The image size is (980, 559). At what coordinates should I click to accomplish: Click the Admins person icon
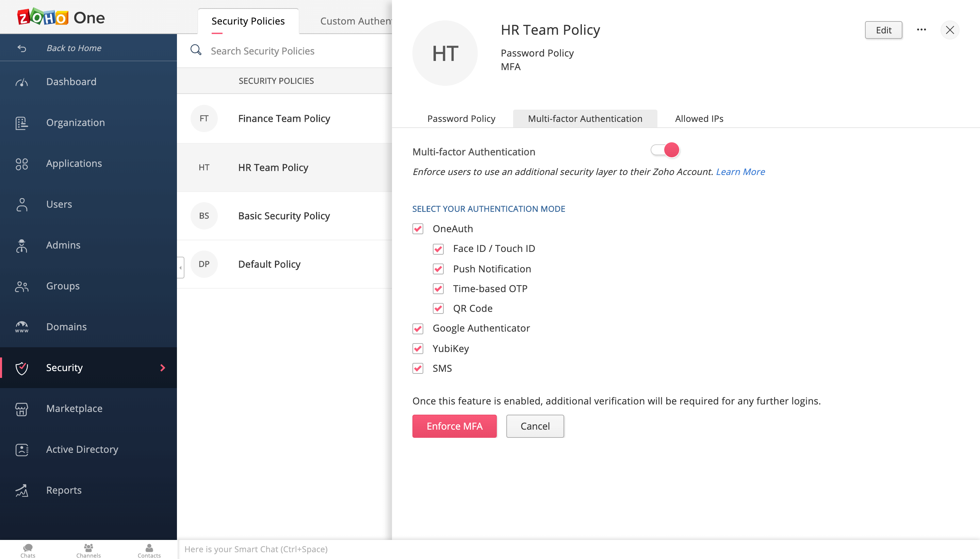(x=21, y=245)
